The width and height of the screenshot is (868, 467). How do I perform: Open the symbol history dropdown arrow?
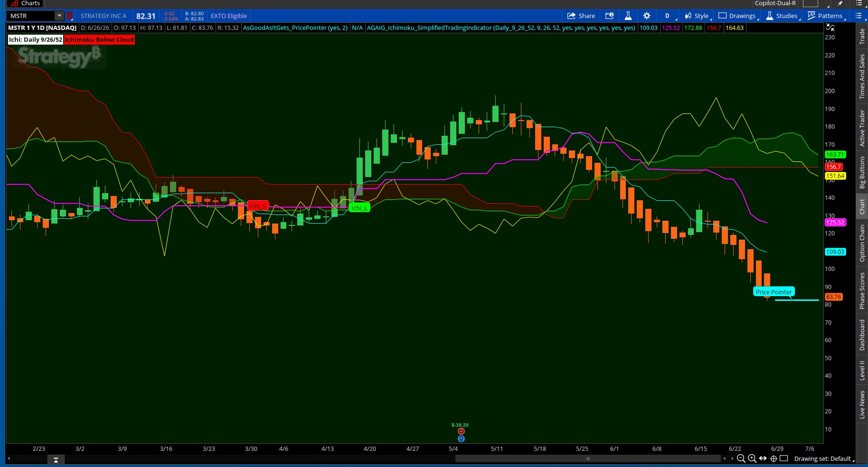point(59,16)
